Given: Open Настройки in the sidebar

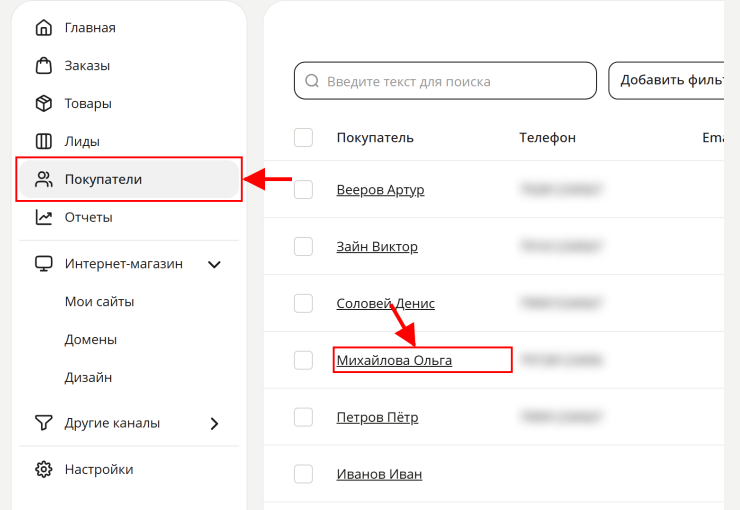Looking at the screenshot, I should 99,469.
